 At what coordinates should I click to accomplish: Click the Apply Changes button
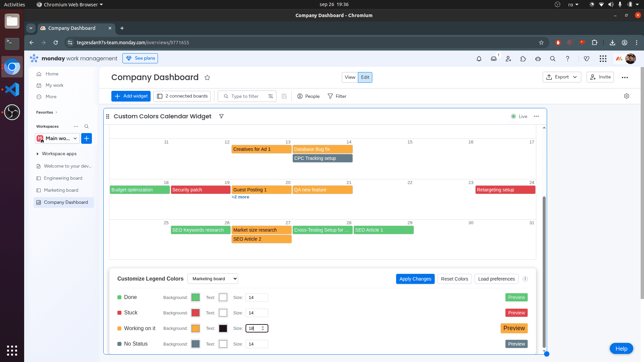tap(415, 279)
